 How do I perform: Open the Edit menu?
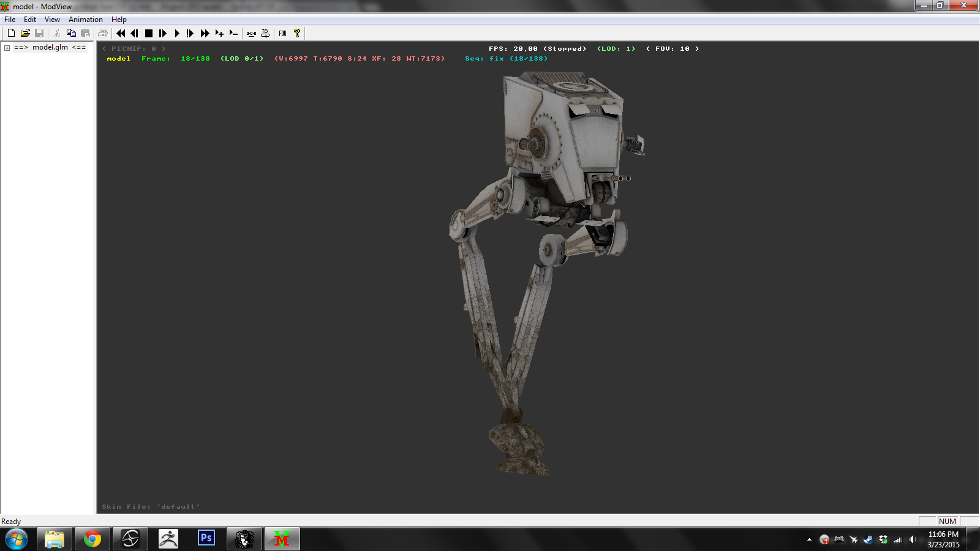(30, 20)
